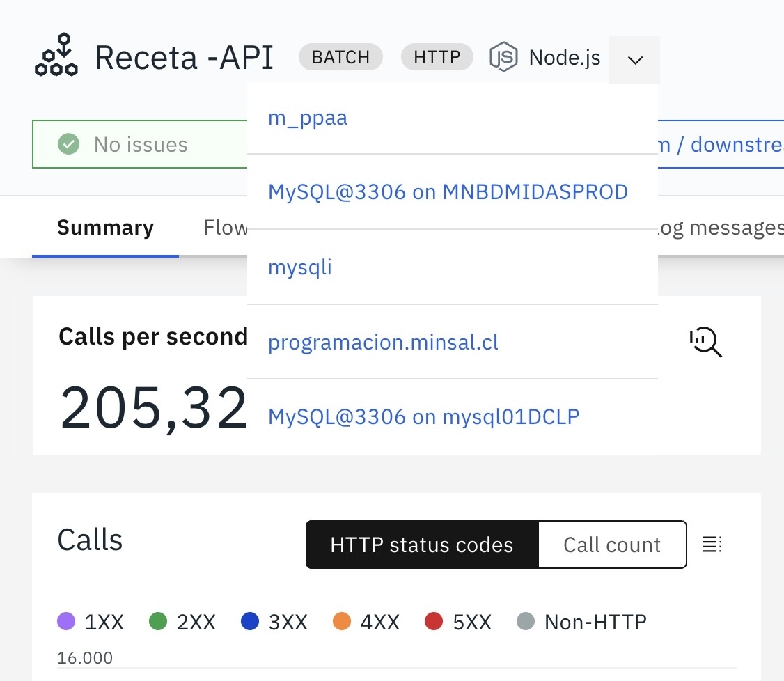Open programacion.minsal.cl from the list
The height and width of the screenshot is (681, 784).
(x=383, y=343)
